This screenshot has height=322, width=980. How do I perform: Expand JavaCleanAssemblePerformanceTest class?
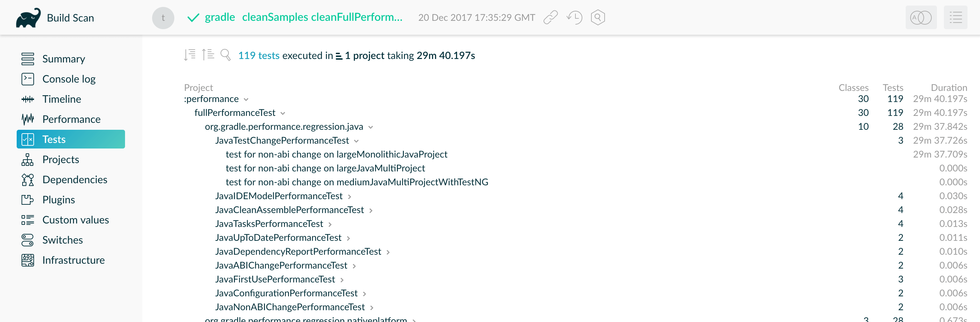point(371,211)
